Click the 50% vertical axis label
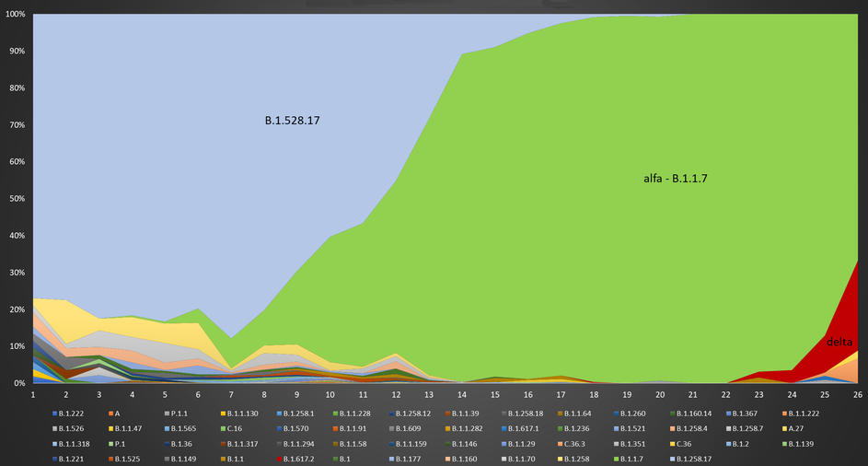Image resolution: width=868 pixels, height=466 pixels. point(17,199)
